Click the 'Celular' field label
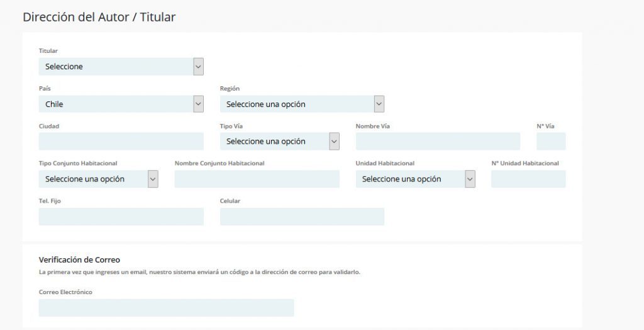 coord(230,201)
